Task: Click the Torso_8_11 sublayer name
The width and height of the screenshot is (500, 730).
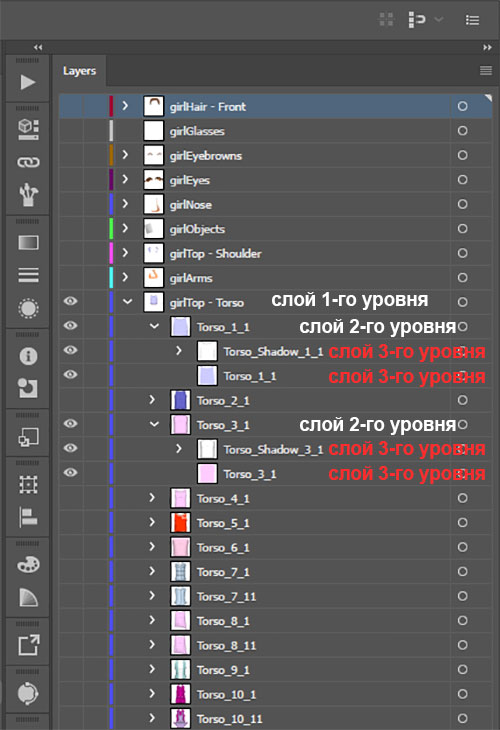Action: 226,646
